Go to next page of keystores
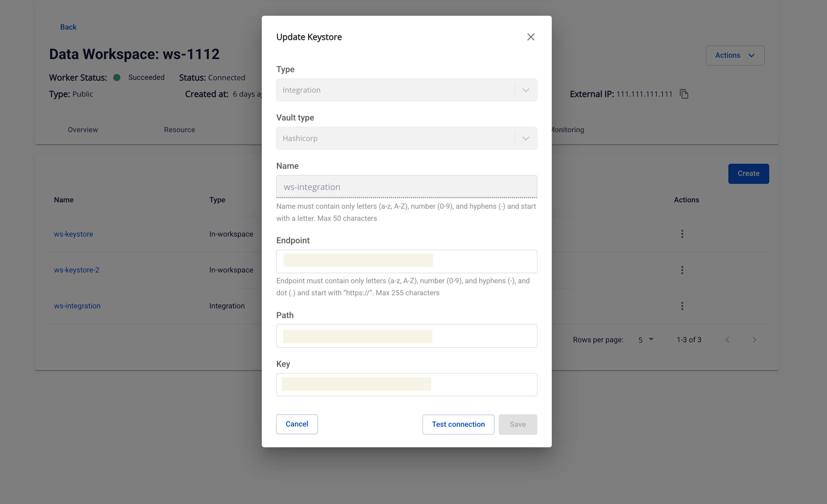This screenshot has width=827, height=504. 755,340
